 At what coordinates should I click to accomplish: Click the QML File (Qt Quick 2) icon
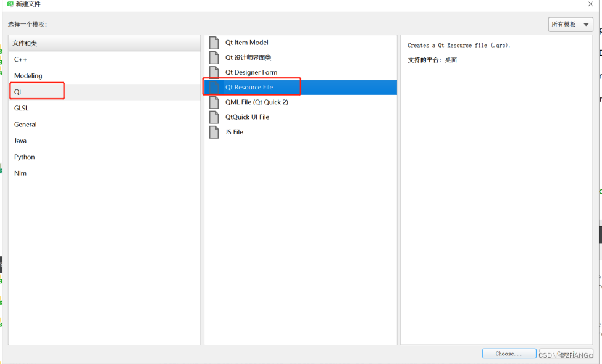(x=214, y=102)
